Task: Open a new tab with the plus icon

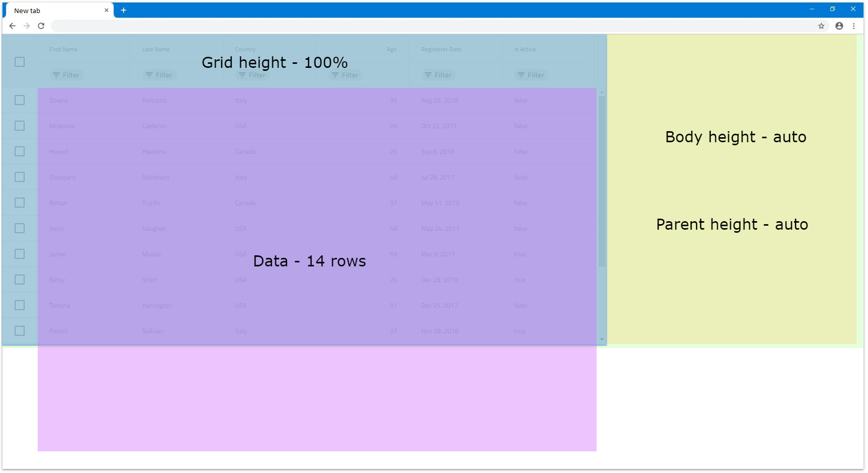Action: pyautogui.click(x=123, y=11)
